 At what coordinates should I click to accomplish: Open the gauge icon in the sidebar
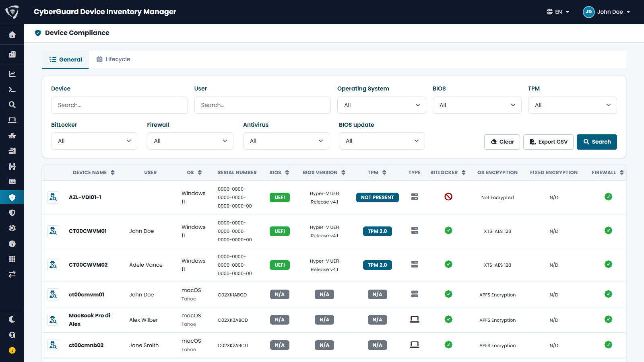coord(12,244)
